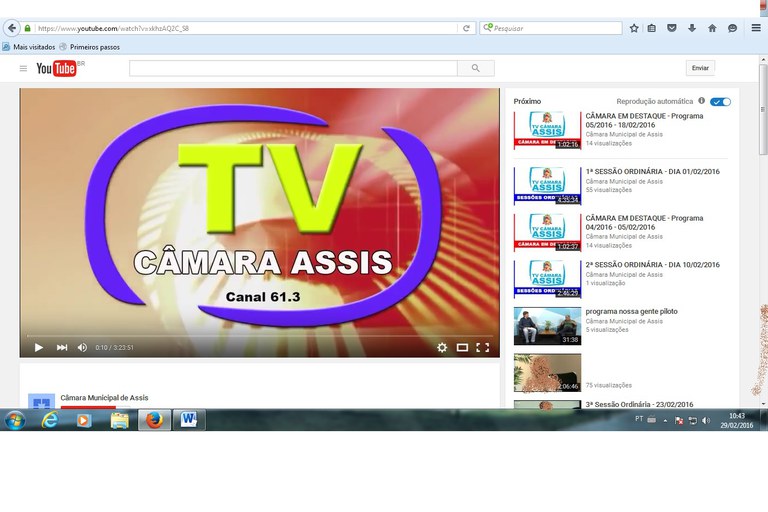
Task: Save to Pocket icon in toolbar
Action: (672, 28)
